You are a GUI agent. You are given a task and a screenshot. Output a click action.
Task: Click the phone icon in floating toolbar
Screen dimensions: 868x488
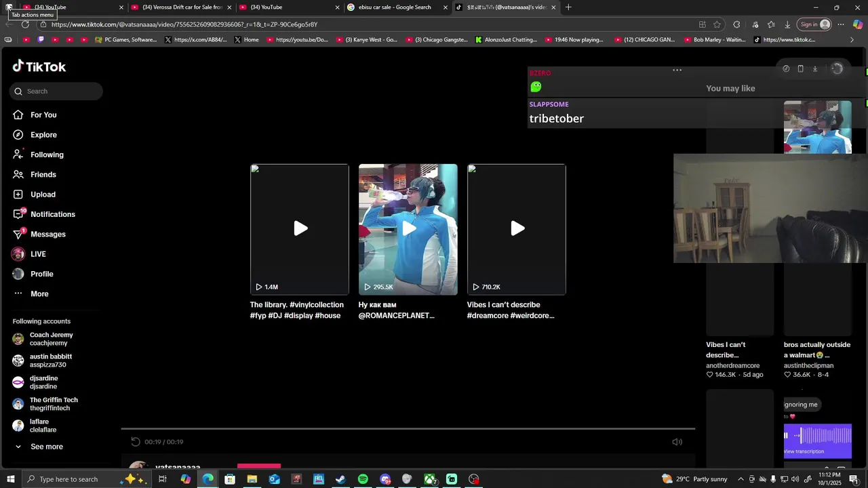point(800,68)
